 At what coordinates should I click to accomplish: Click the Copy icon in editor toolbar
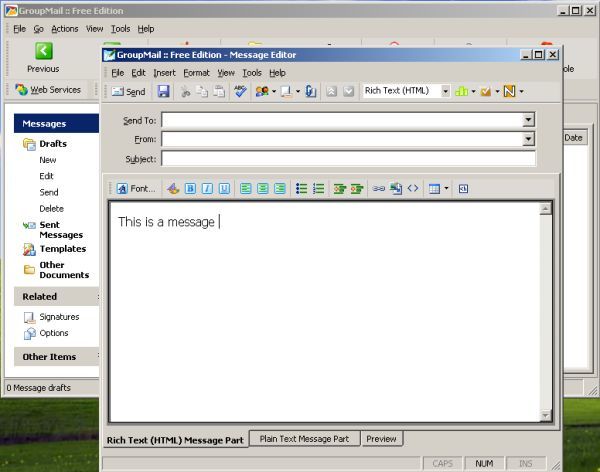[202, 91]
